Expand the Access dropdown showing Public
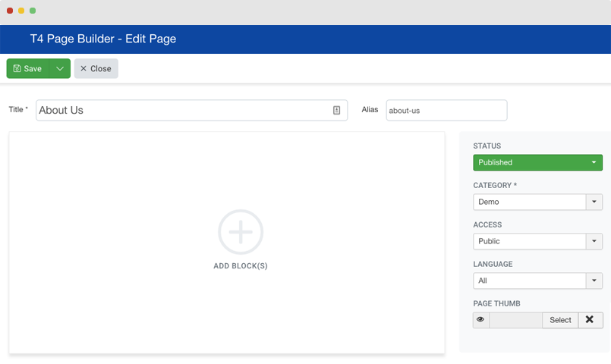The width and height of the screenshot is (611, 364). 537,241
